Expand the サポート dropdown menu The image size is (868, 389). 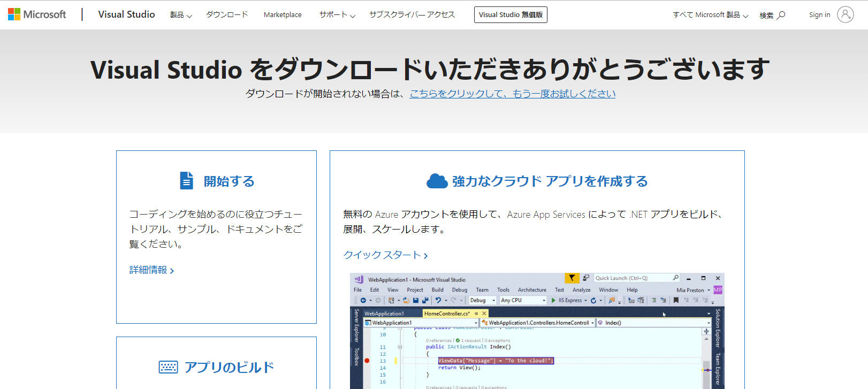point(337,15)
